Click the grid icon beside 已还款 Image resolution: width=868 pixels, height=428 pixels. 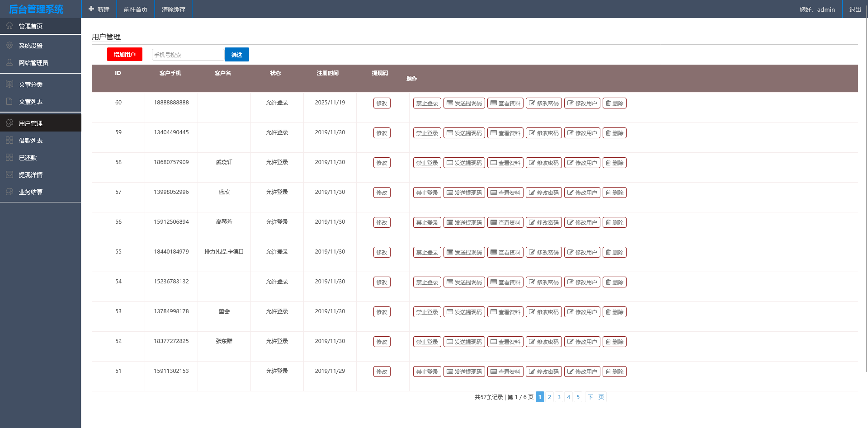pos(9,158)
